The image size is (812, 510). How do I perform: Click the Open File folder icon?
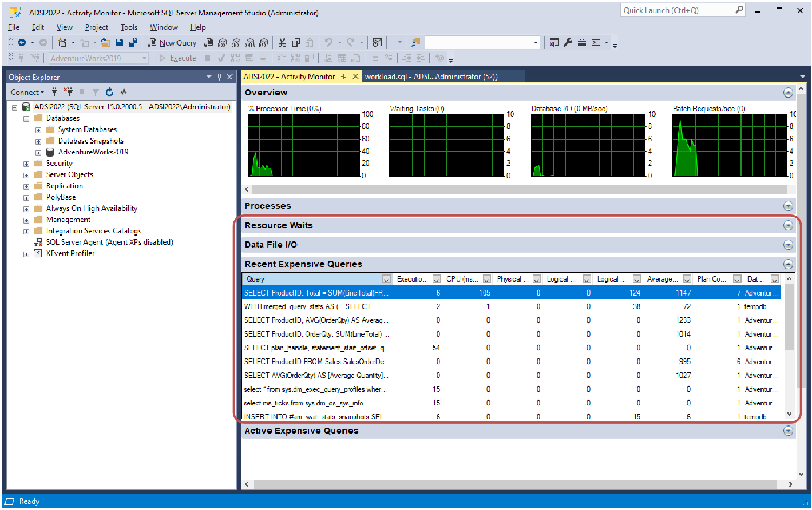click(105, 43)
